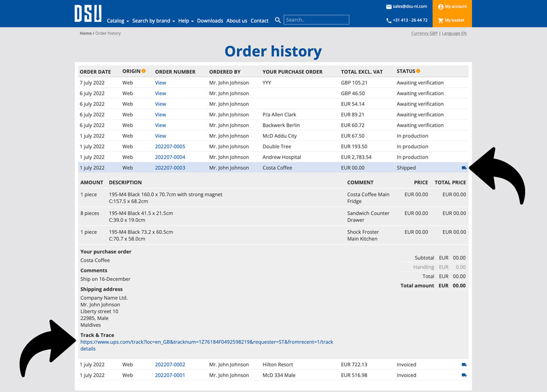Open the UPS track and trace link
The width and height of the screenshot is (547, 392).
pyautogui.click(x=207, y=346)
